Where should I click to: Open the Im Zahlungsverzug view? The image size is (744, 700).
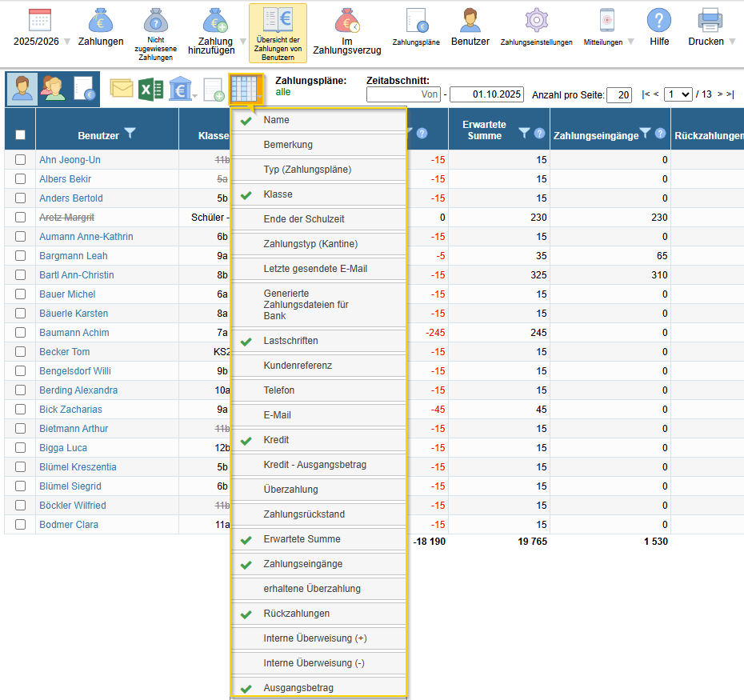(346, 21)
